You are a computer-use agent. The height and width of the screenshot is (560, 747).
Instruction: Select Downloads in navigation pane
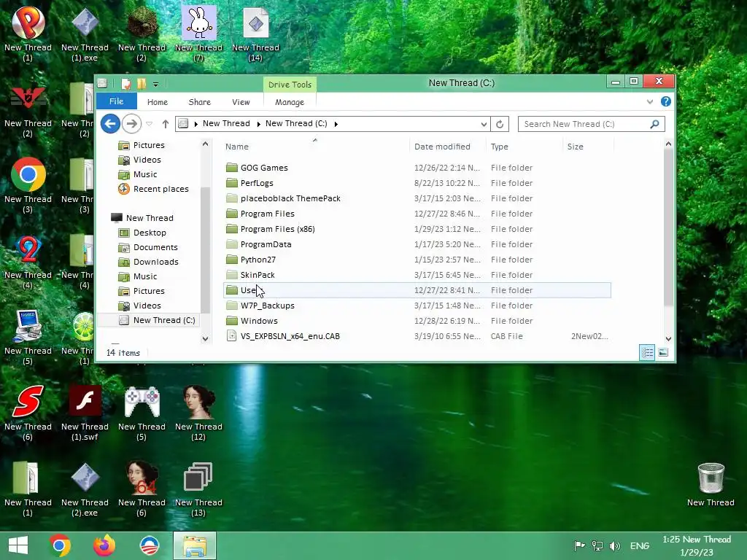[149, 262]
